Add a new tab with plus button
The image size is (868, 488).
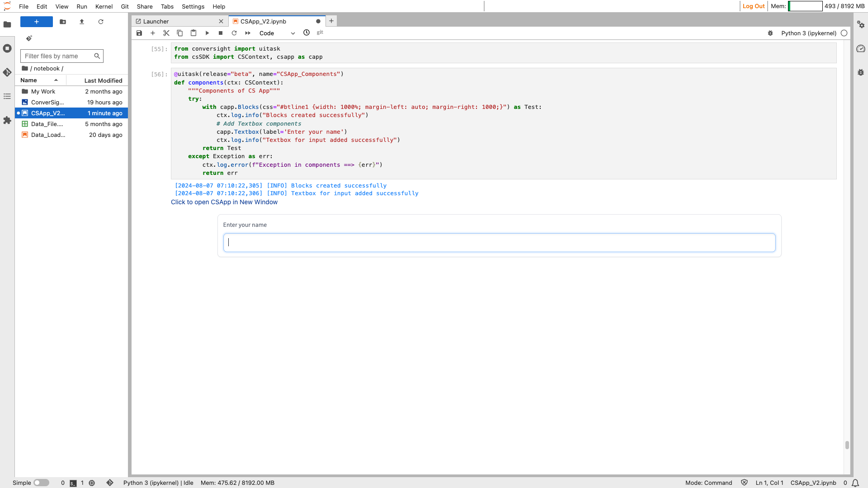[x=331, y=21]
